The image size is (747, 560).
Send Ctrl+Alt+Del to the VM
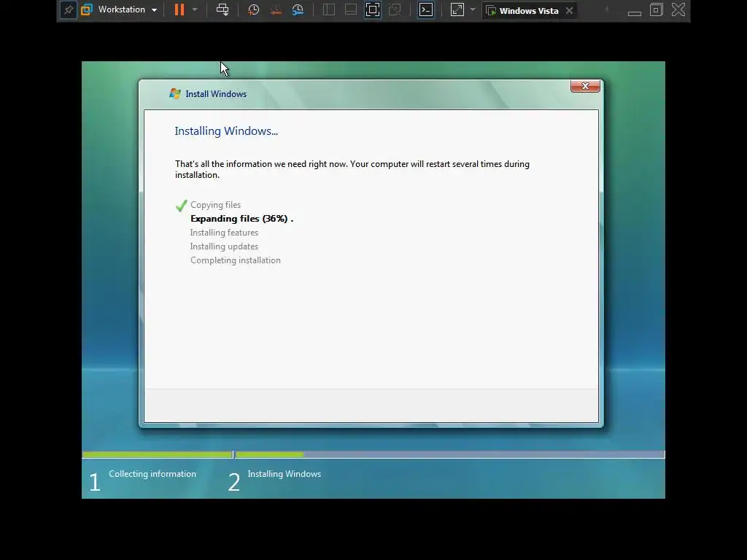coord(222,9)
